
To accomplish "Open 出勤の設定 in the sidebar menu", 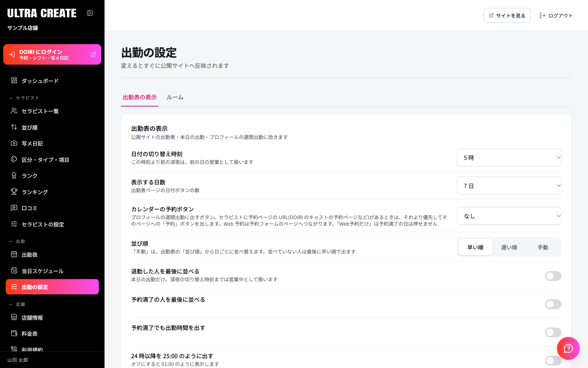I will coord(52,287).
